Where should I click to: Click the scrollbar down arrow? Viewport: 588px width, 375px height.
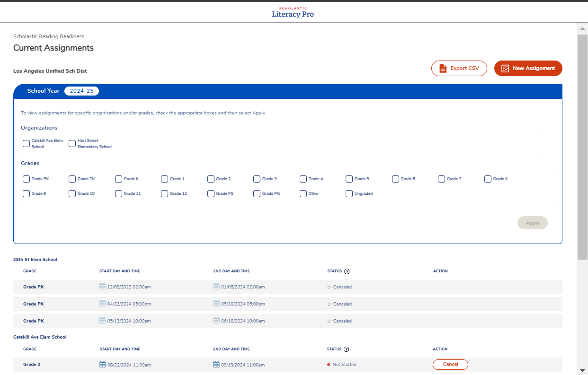tap(583, 370)
